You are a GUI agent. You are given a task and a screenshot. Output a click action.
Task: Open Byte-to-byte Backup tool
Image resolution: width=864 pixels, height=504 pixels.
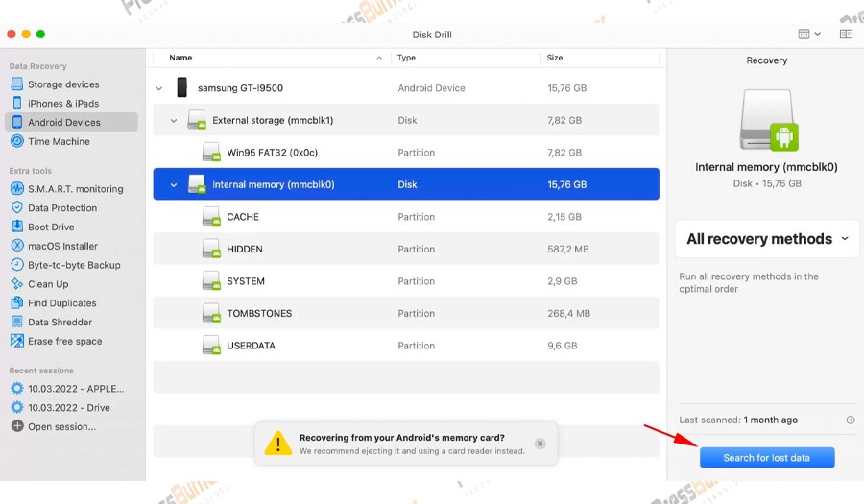74,265
